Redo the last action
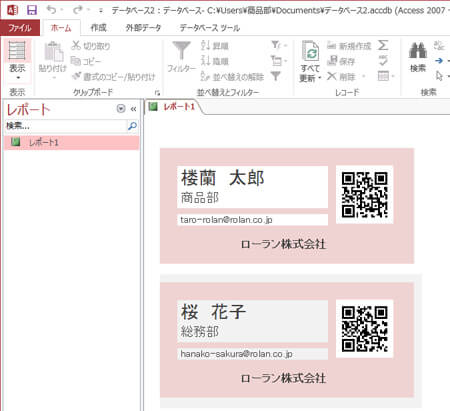450x411 pixels. [78, 10]
